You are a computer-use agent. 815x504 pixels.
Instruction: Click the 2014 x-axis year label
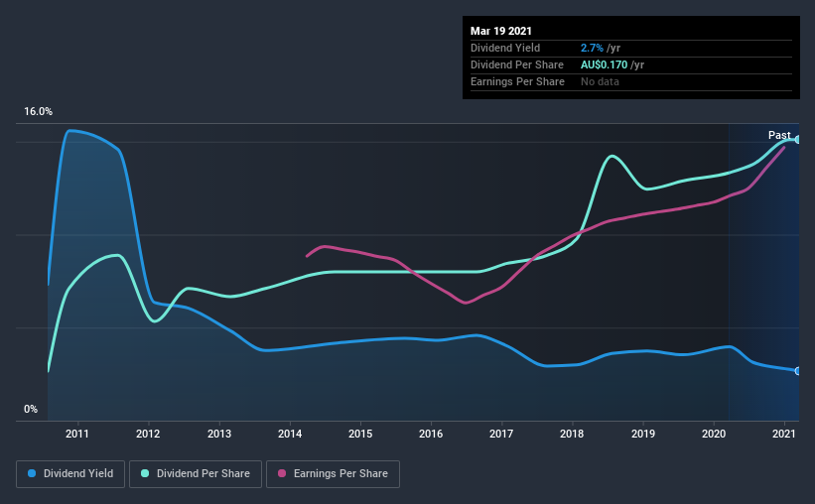pyautogui.click(x=290, y=434)
